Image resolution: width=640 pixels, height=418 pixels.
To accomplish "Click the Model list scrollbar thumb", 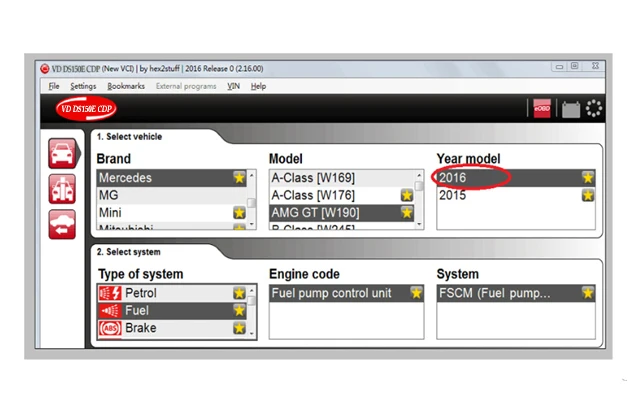I will coord(419,186).
